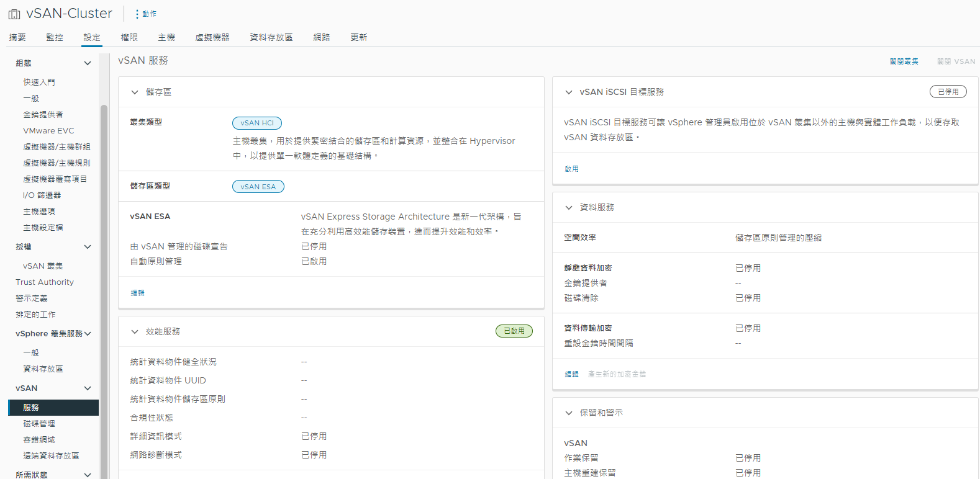980x479 pixels.
Task: Collapse the 資料服務 card
Action: 569,207
